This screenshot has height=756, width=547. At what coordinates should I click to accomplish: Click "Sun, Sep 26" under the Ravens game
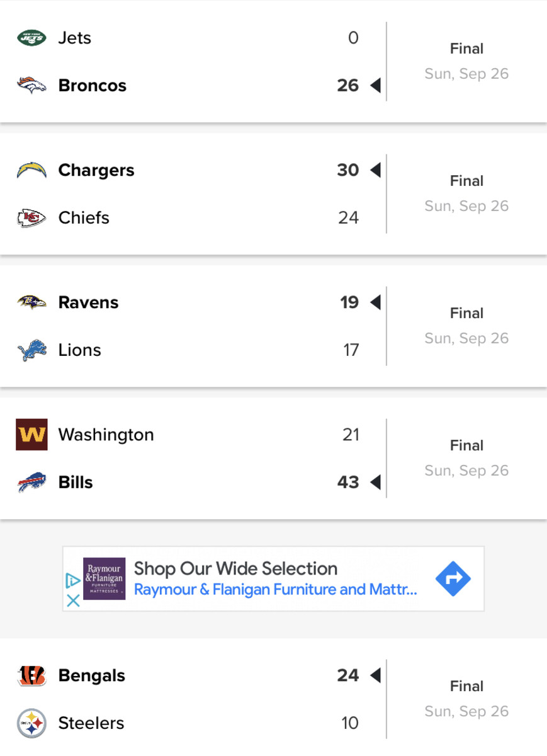pos(466,338)
